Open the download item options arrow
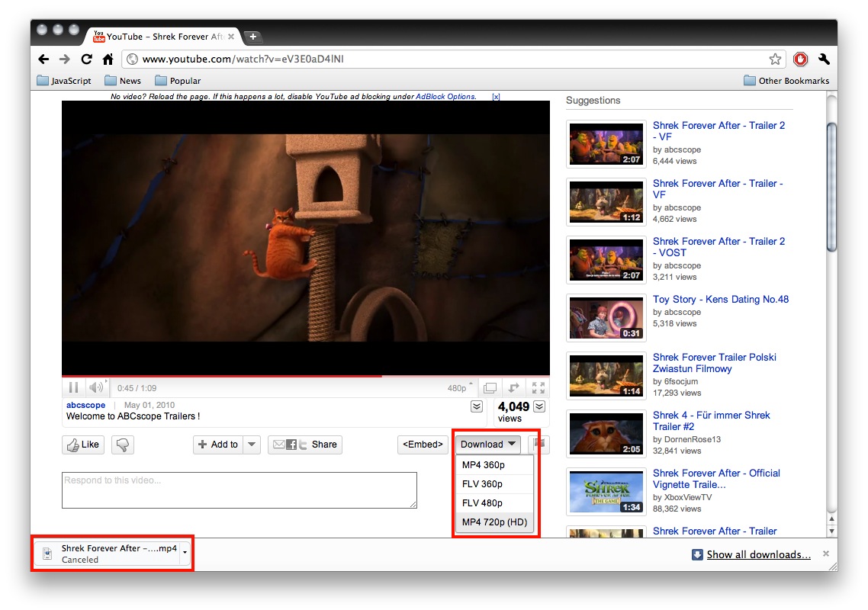 [185, 553]
